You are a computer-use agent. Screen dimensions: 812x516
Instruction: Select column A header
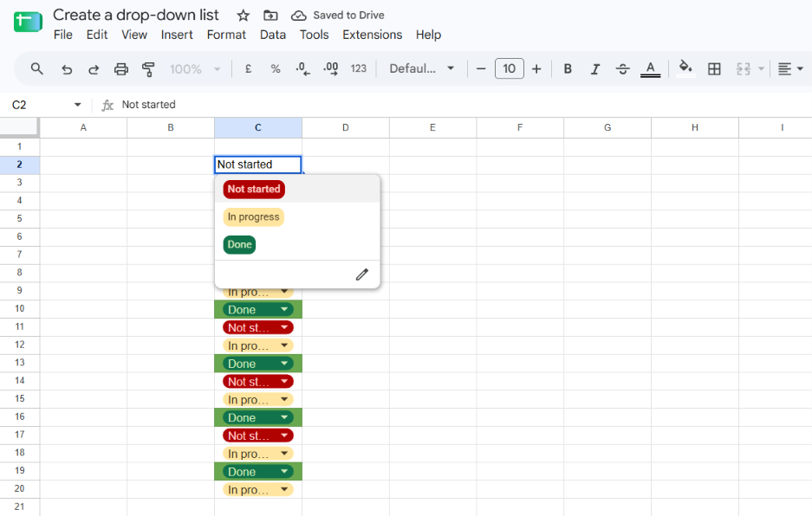click(x=83, y=128)
